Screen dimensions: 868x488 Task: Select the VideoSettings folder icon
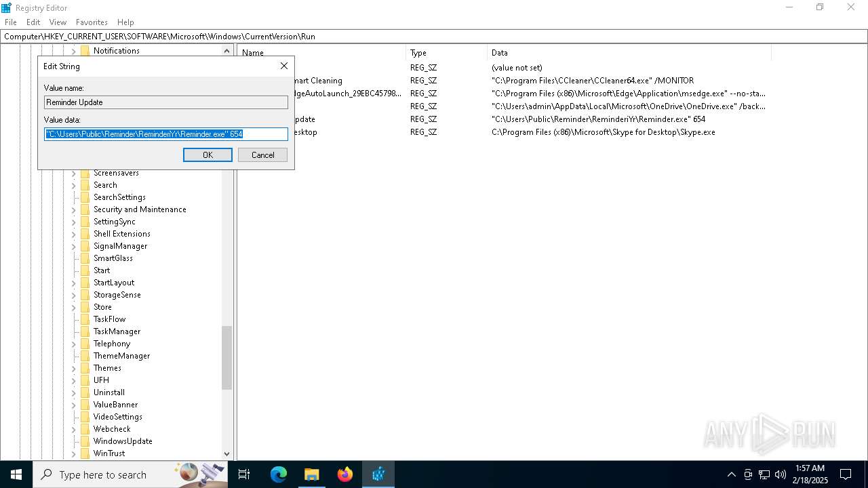(x=85, y=417)
